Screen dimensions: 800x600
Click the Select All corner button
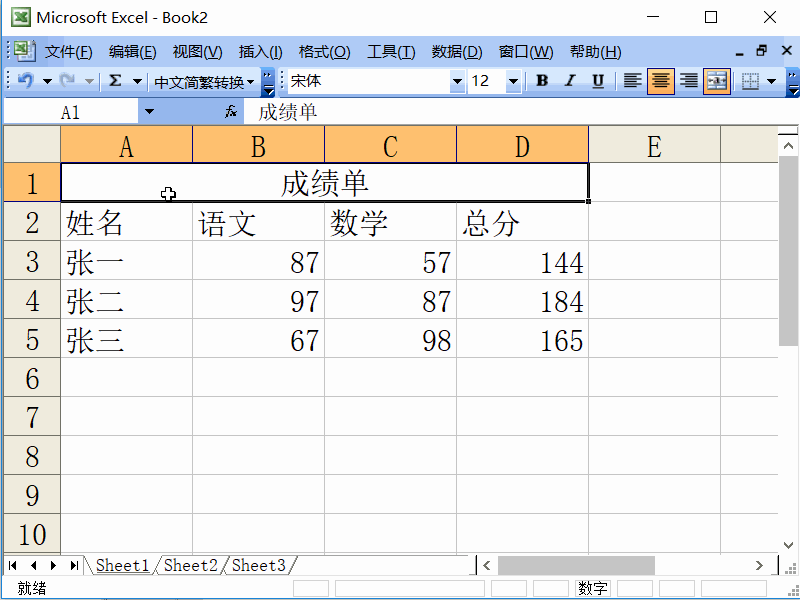pos(32,144)
